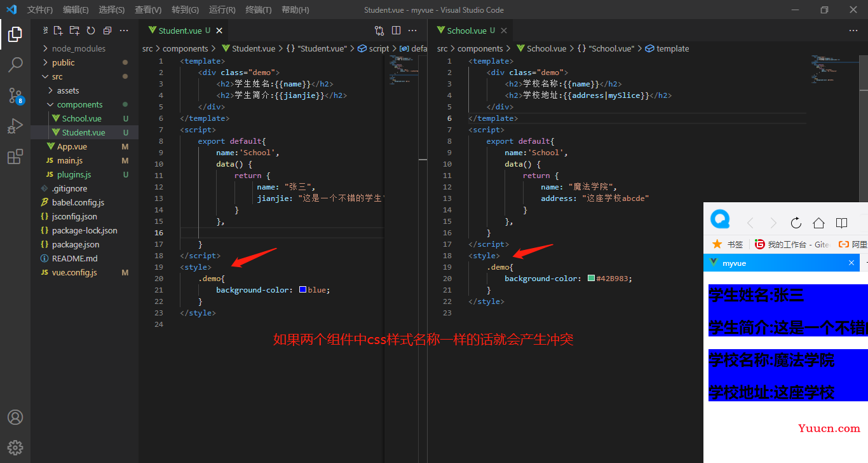Open the 查看(V) menu
This screenshot has height=463, width=868.
(148, 10)
